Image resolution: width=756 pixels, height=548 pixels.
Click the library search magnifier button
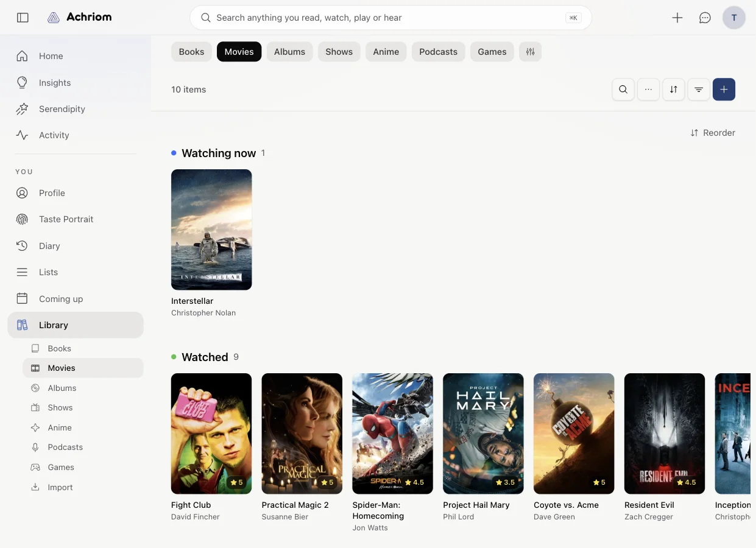[623, 90]
